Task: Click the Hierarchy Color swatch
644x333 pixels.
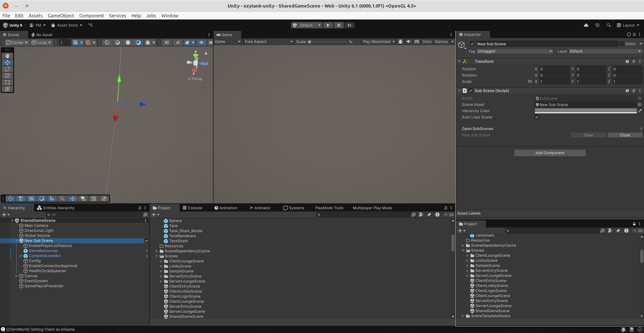Action: tap(586, 111)
